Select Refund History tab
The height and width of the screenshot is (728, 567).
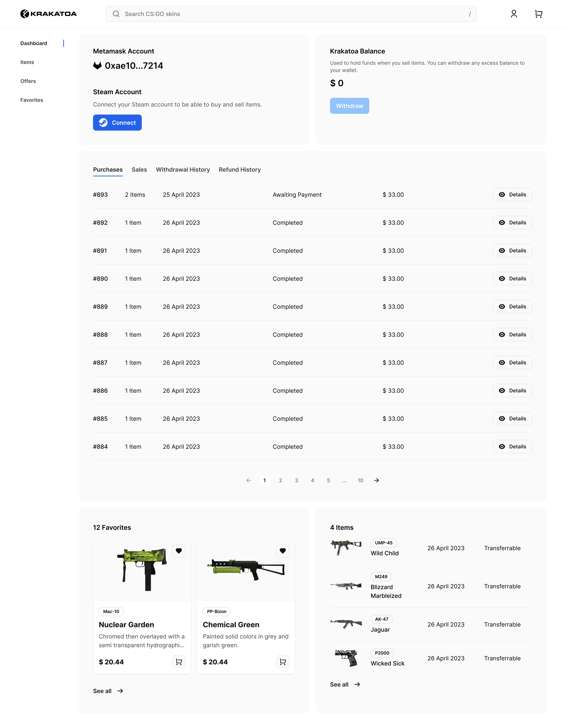tap(240, 170)
